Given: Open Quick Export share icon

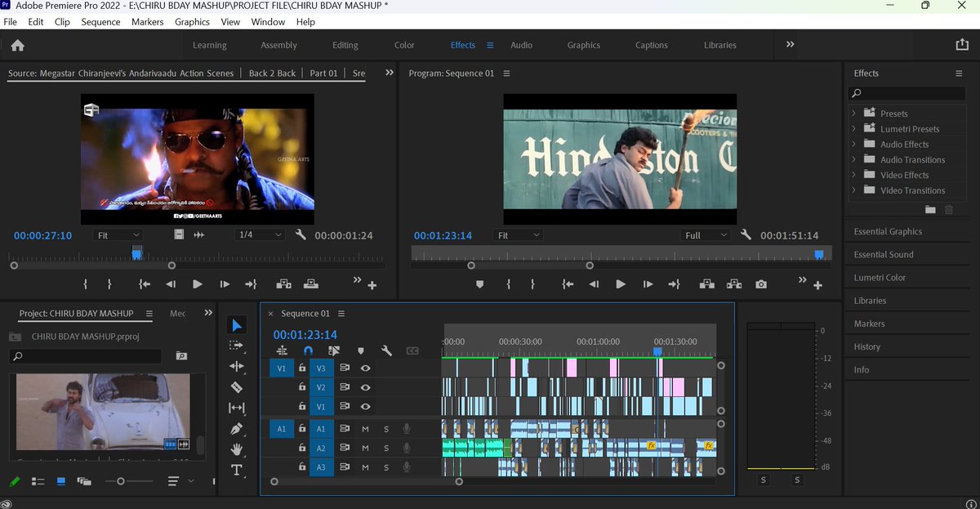Looking at the screenshot, I should (x=961, y=45).
